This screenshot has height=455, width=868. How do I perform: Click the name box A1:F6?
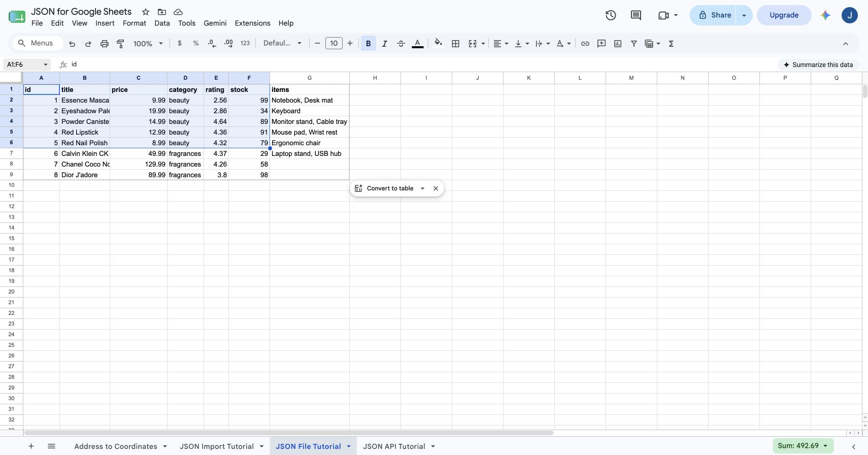pos(27,64)
